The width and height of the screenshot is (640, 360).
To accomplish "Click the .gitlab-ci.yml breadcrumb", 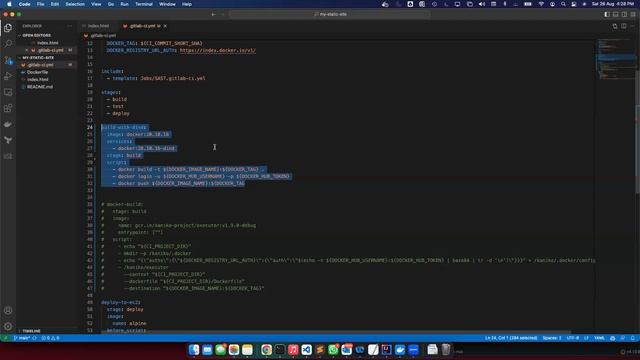I will click(x=100, y=36).
